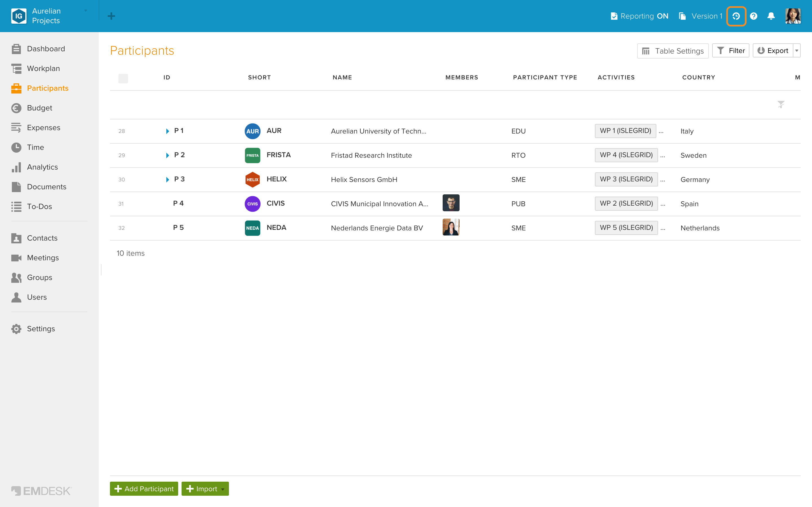Toggle the select-all checkbox in table header
Viewport: 812px width, 507px height.
click(123, 79)
